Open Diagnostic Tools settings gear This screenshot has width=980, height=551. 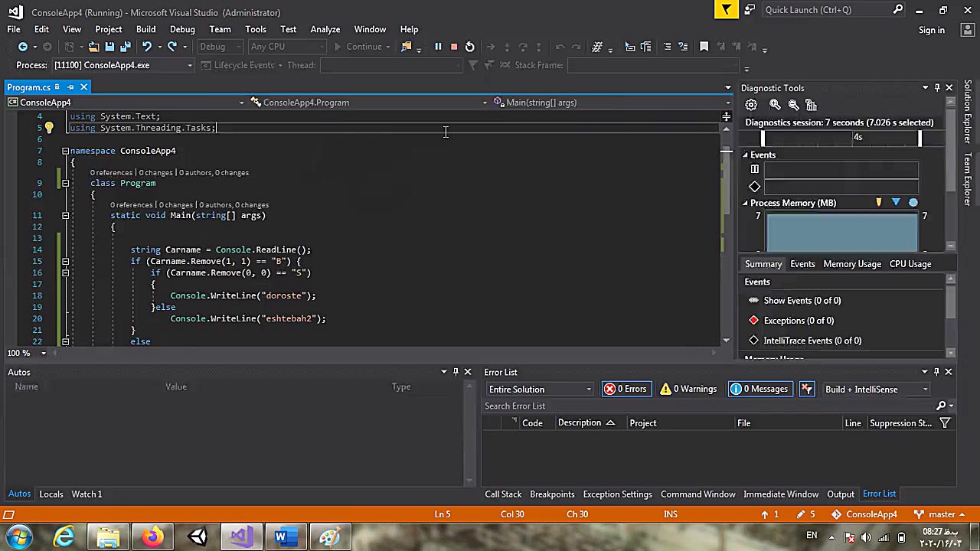click(751, 105)
